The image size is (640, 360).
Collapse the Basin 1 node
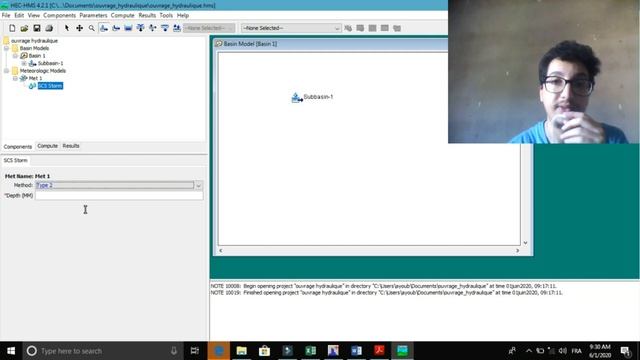15,56
